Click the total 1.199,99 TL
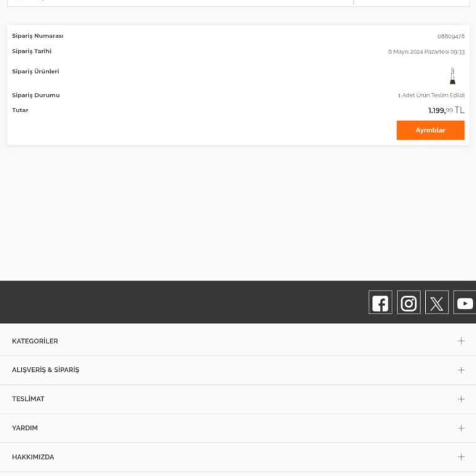This screenshot has width=476, height=476. pyautogui.click(x=446, y=110)
